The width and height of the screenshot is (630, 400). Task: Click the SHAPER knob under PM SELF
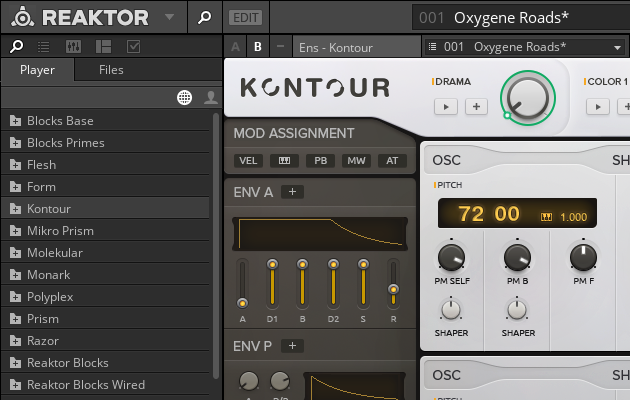(x=451, y=310)
